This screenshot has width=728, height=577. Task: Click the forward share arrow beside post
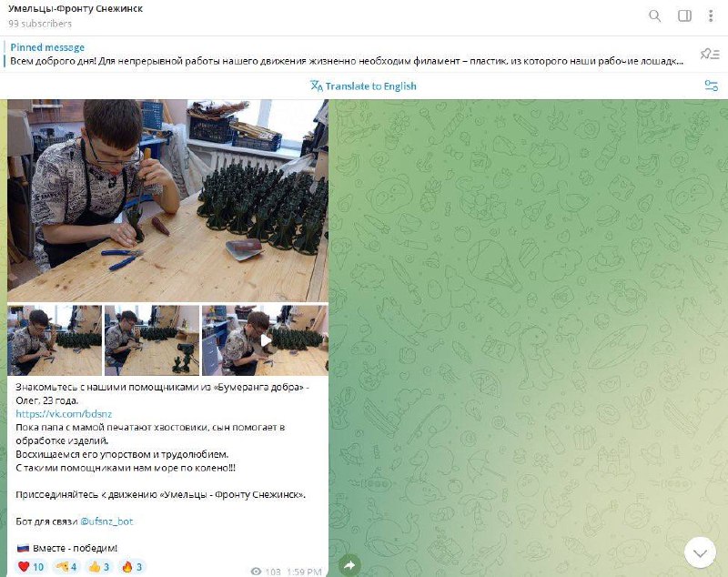[349, 565]
